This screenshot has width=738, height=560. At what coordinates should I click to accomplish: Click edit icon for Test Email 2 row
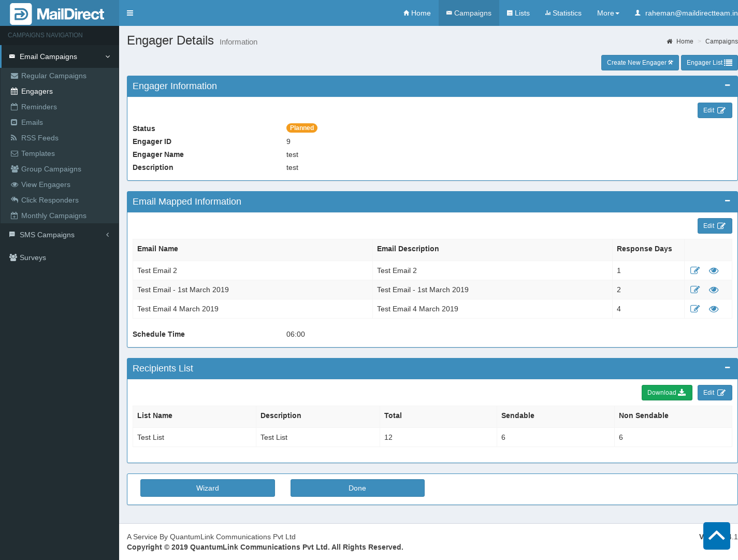coord(695,270)
